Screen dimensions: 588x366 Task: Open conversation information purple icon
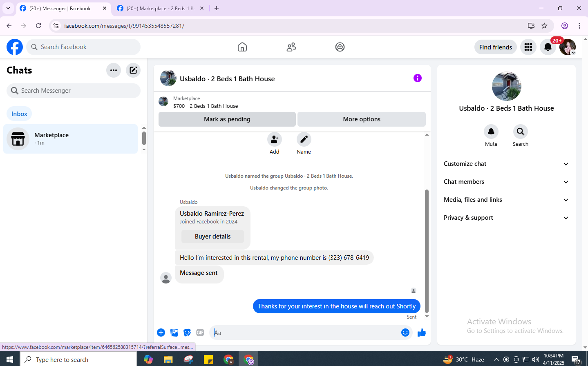click(417, 78)
